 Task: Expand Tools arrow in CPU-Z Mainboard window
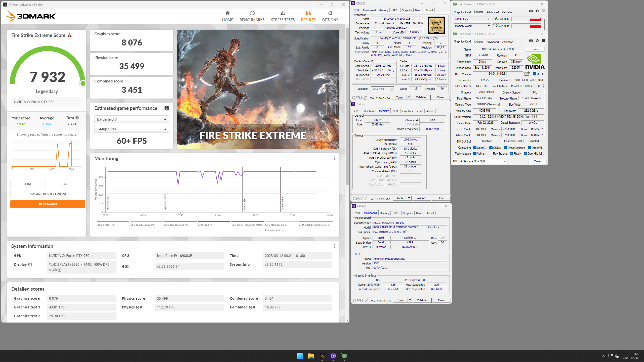pos(410,300)
